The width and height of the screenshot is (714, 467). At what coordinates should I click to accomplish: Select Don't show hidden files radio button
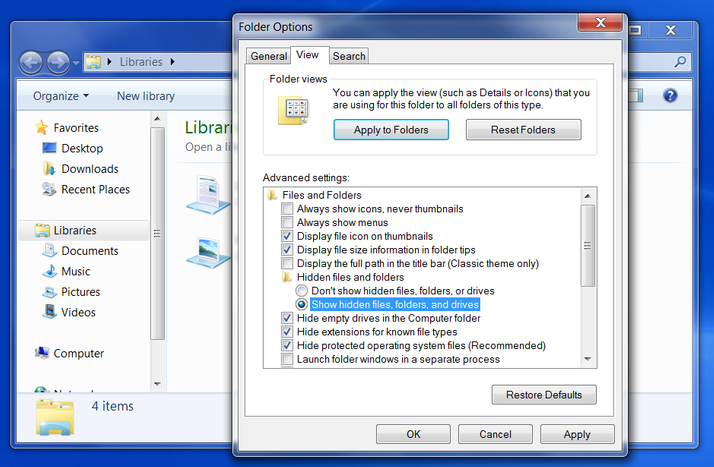tap(302, 291)
